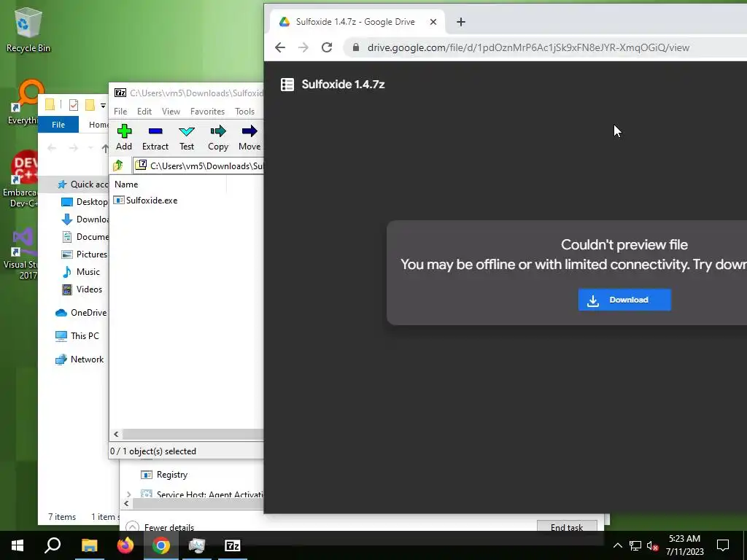The height and width of the screenshot is (560, 747).
Task: Run Test on the archive in 7-Zip
Action: [x=186, y=138]
